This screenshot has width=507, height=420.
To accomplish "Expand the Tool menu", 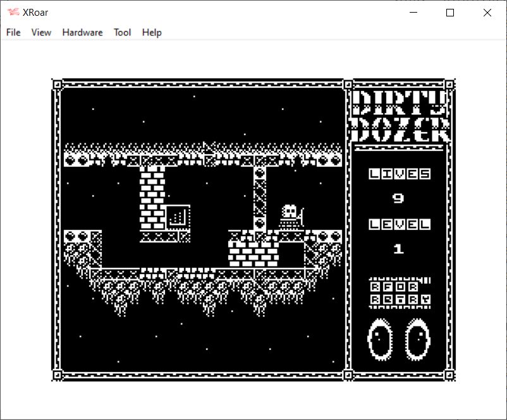I will [x=122, y=32].
